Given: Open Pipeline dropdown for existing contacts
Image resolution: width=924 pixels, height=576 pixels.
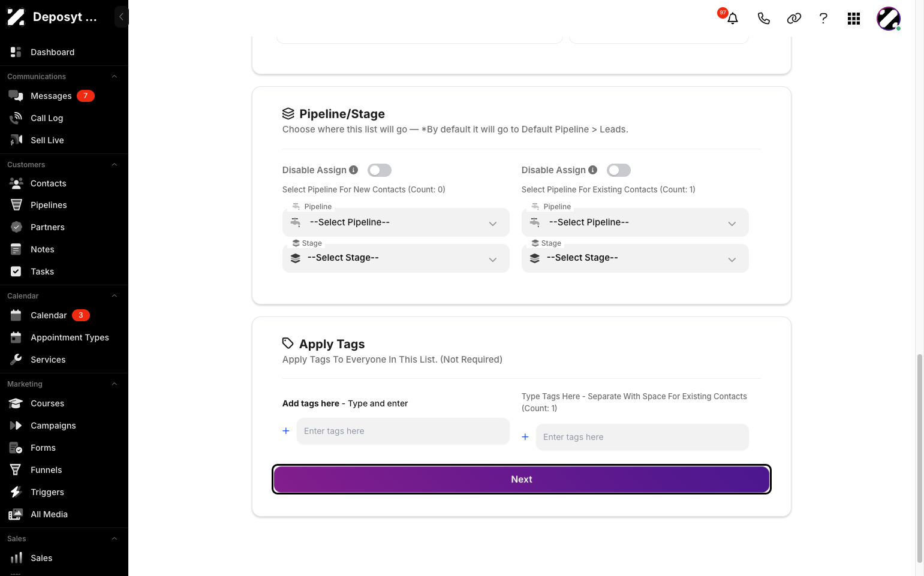Looking at the screenshot, I should (635, 222).
